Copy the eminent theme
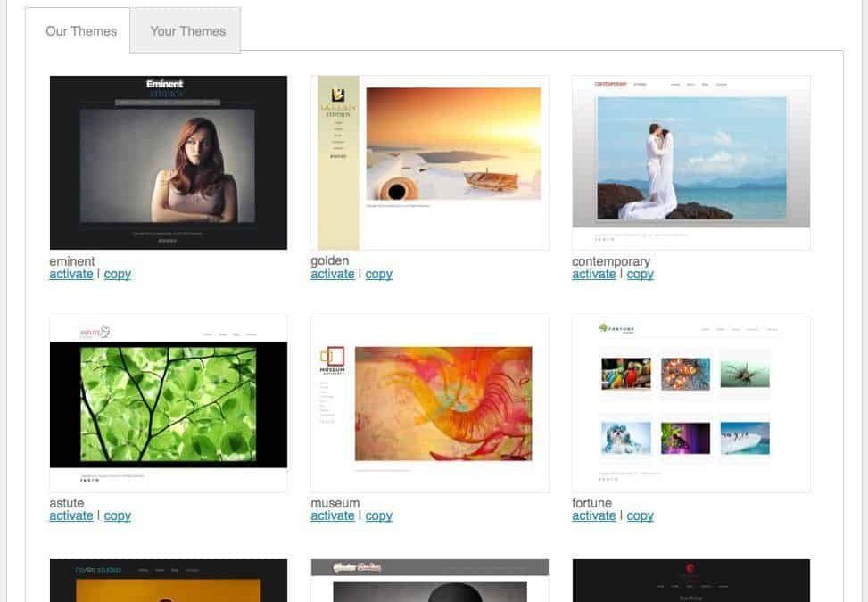868x602 pixels. 117,275
